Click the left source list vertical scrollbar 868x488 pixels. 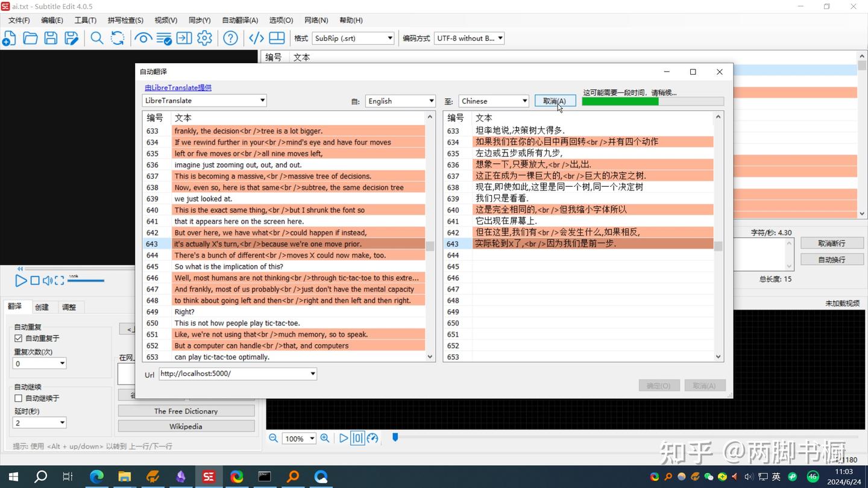(x=430, y=237)
